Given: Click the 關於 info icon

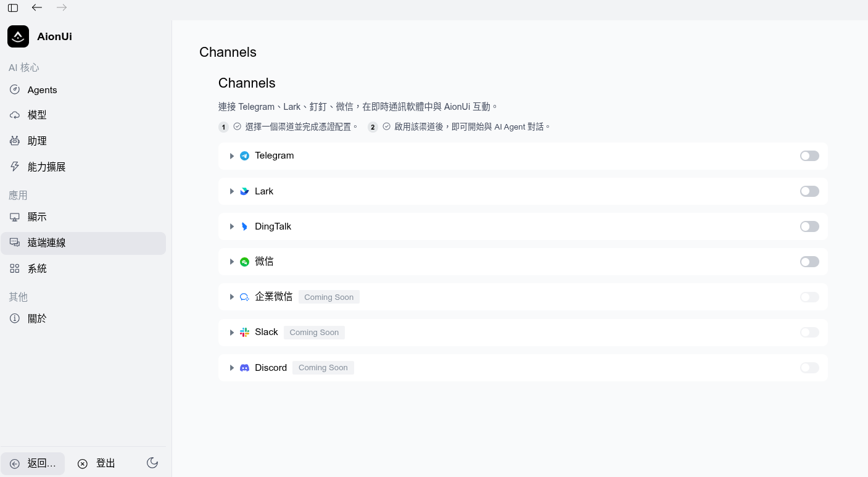Looking at the screenshot, I should click(x=15, y=318).
